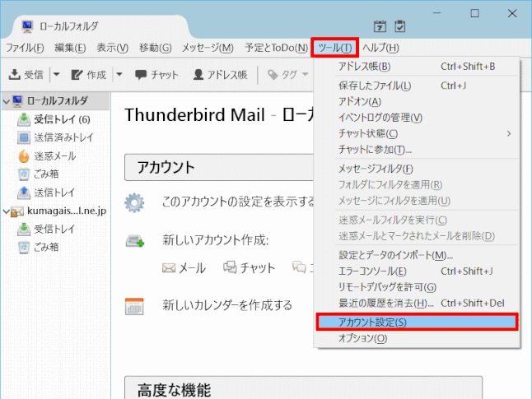Open the メッセージ(M) menu
The width and height of the screenshot is (532, 399).
[x=208, y=48]
